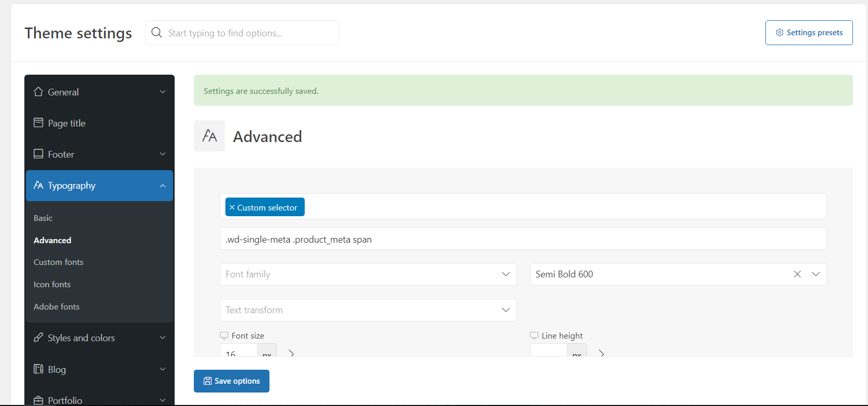Click the Page title sidebar icon
The width and height of the screenshot is (868, 406).
coord(38,123)
